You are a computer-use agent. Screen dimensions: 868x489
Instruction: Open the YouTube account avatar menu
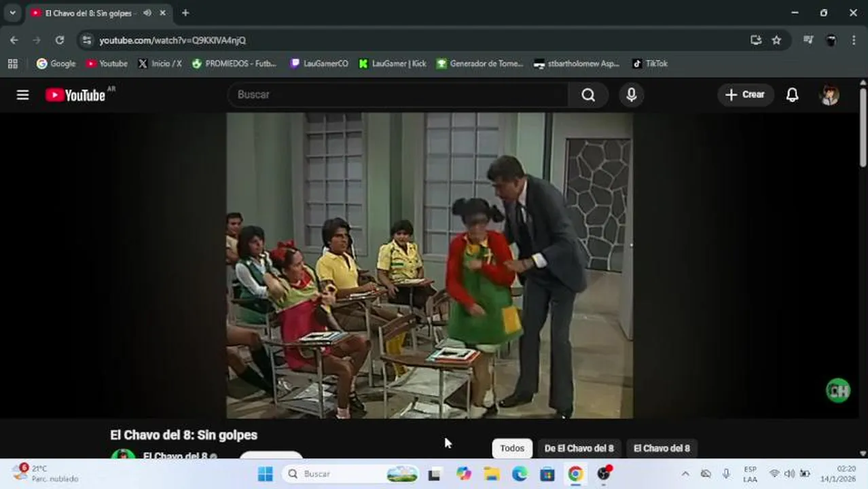(x=829, y=95)
